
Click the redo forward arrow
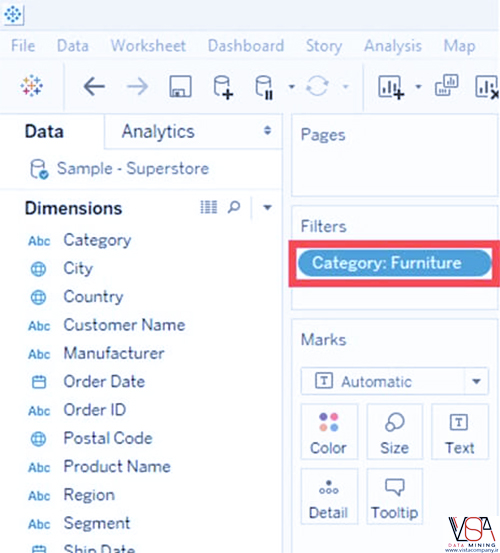pyautogui.click(x=137, y=86)
